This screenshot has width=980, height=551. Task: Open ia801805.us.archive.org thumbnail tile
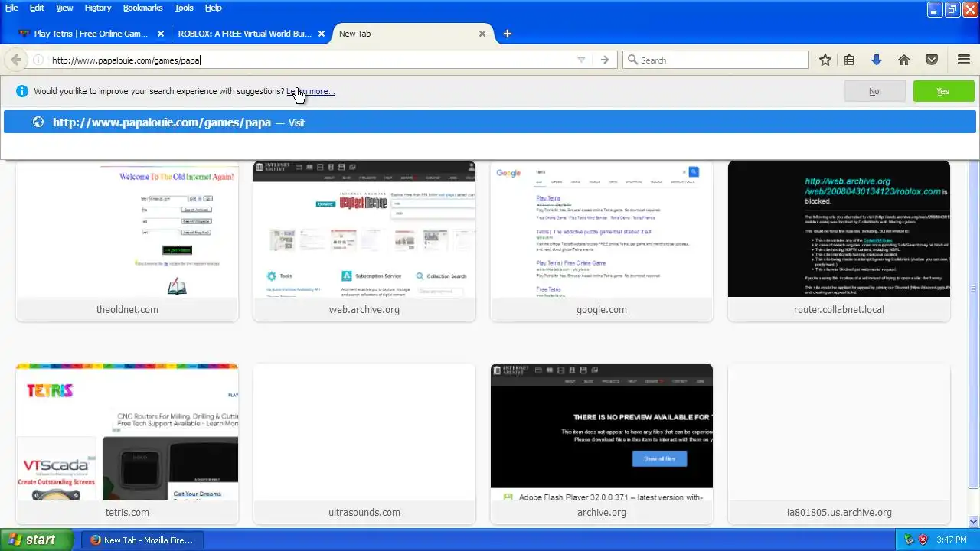[839, 444]
